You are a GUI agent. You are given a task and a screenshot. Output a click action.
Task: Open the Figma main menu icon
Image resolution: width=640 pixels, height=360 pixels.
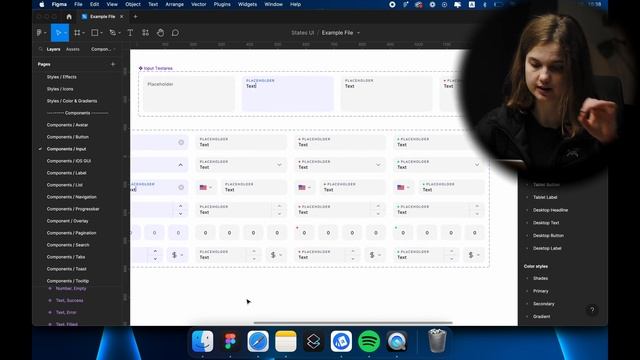(x=39, y=33)
